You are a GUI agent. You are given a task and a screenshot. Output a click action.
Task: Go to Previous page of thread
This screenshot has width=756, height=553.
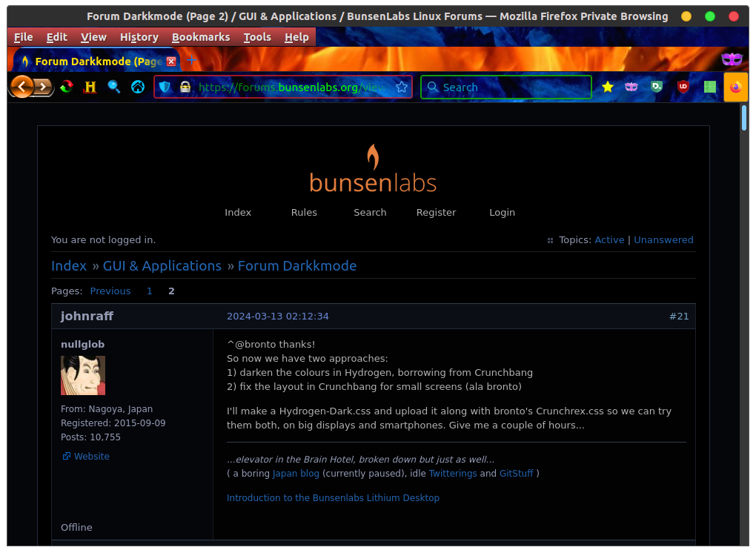pyautogui.click(x=110, y=291)
